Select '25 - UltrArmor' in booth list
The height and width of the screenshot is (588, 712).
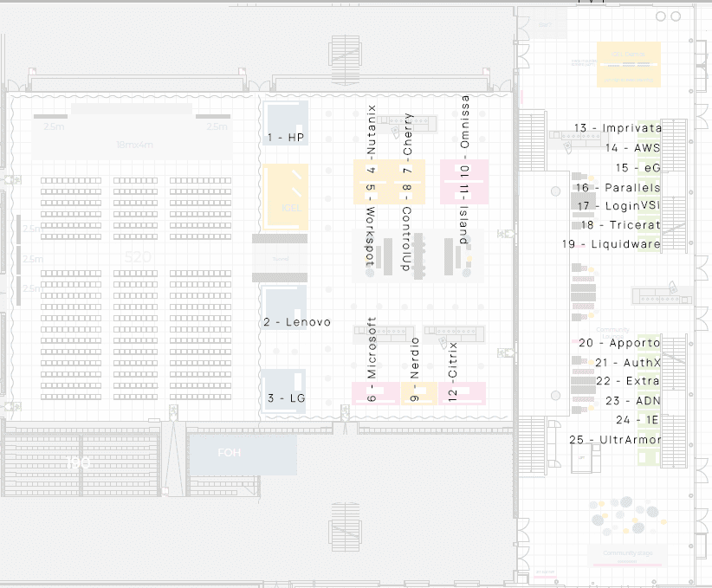615,440
